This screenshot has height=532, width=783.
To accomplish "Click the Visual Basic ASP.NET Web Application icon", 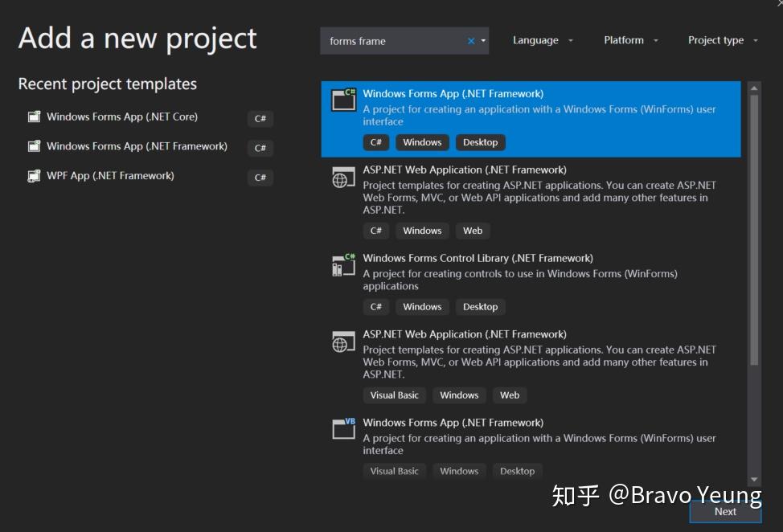I will [x=343, y=342].
